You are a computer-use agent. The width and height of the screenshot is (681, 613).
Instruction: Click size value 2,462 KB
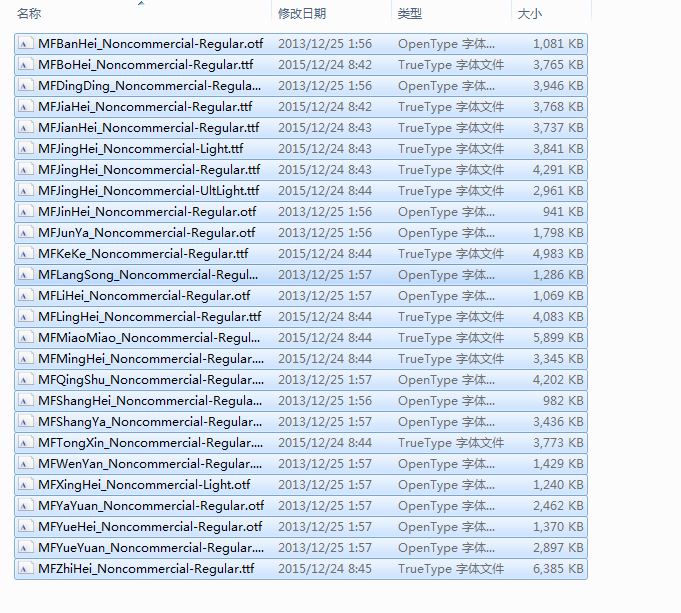click(558, 506)
